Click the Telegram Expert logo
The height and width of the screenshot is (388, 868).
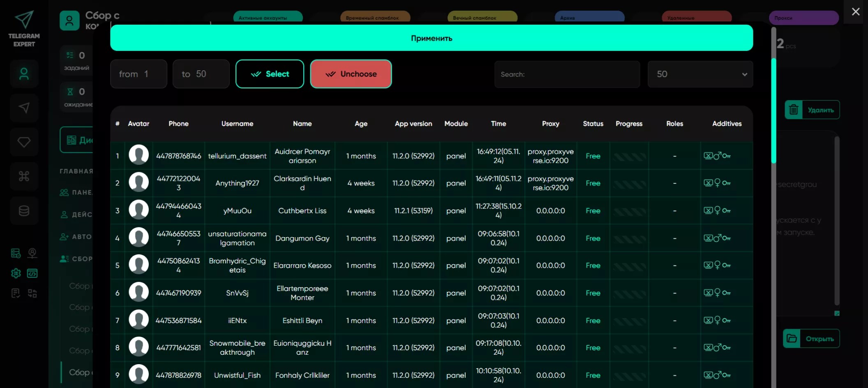[x=24, y=28]
